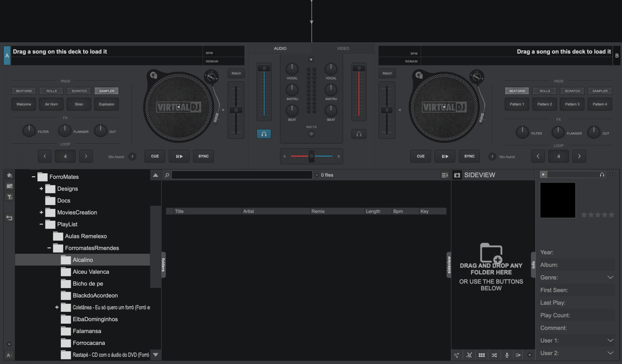Click the go-back arrow icon in the browser sidebar
Viewport: 622px width, 364px height.
(x=9, y=218)
